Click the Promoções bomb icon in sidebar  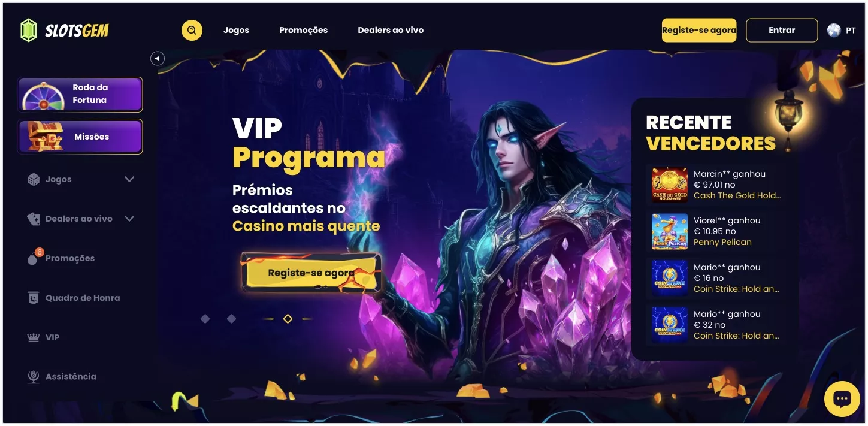click(34, 258)
